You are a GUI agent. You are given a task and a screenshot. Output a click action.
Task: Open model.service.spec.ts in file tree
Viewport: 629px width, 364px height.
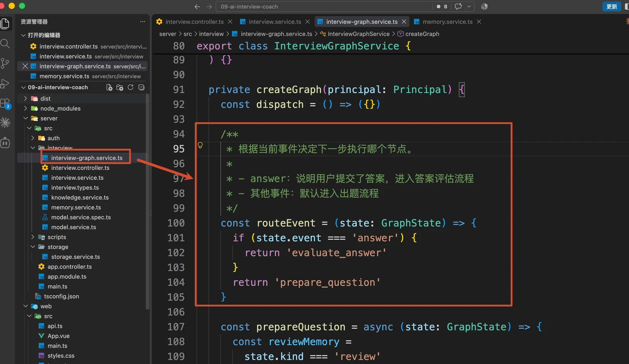pyautogui.click(x=81, y=217)
